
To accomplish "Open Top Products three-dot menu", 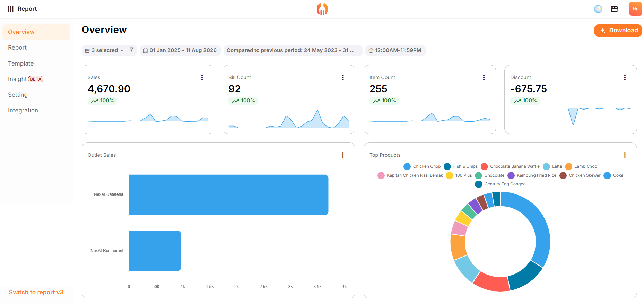I will (x=625, y=155).
